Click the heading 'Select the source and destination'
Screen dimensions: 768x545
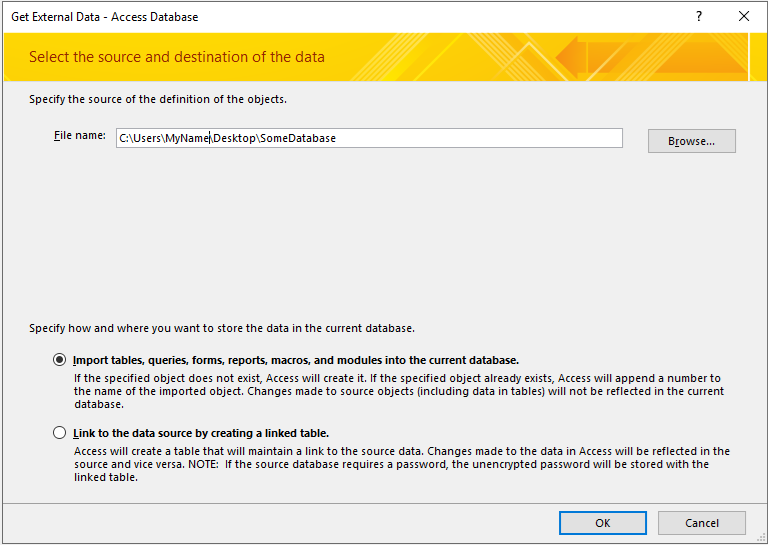pos(177,57)
